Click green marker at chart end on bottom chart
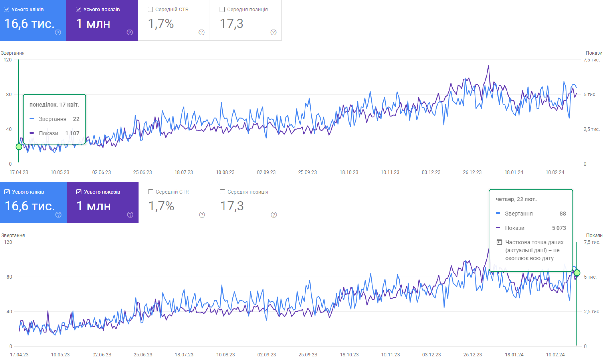The width and height of the screenshot is (604, 364). click(577, 273)
